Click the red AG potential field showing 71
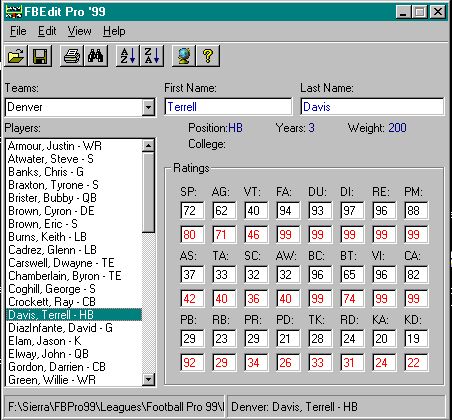Screen dimensions: 452x420 (224, 234)
